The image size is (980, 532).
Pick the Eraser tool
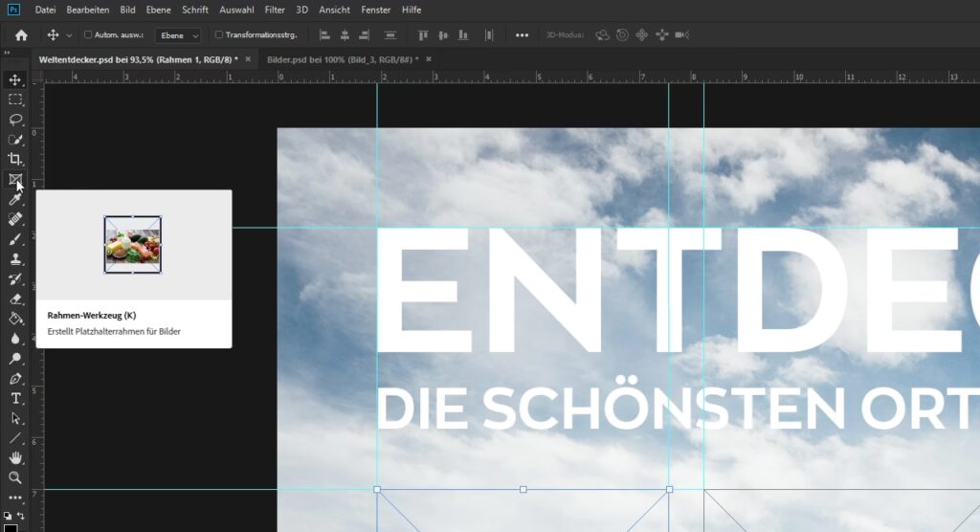click(x=15, y=299)
